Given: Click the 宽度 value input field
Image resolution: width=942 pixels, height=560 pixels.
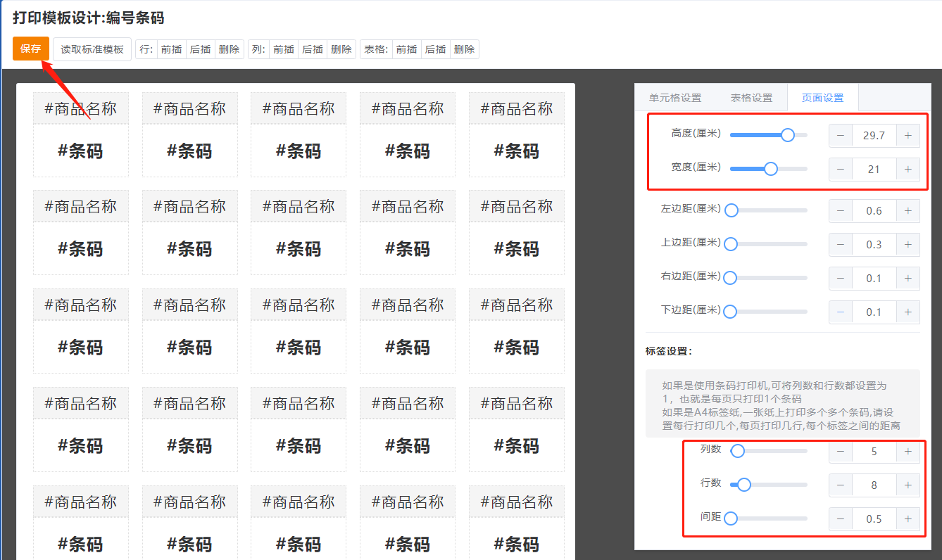Looking at the screenshot, I should [874, 169].
